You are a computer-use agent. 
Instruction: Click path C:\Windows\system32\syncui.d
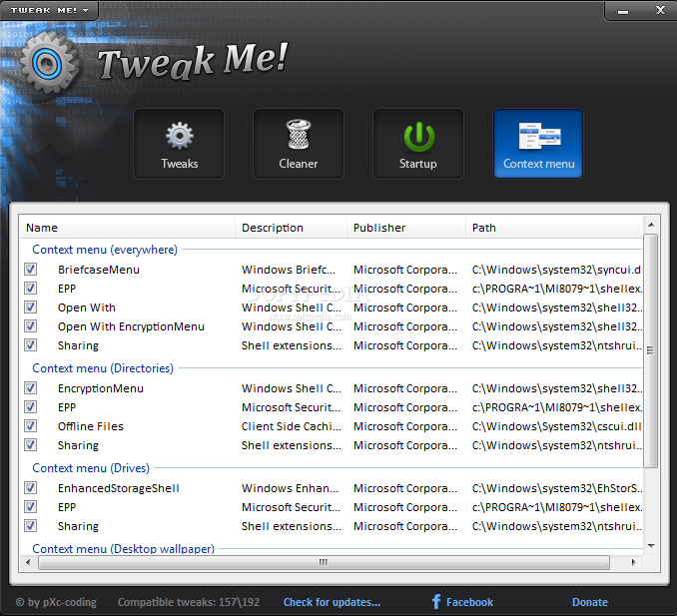pos(556,270)
